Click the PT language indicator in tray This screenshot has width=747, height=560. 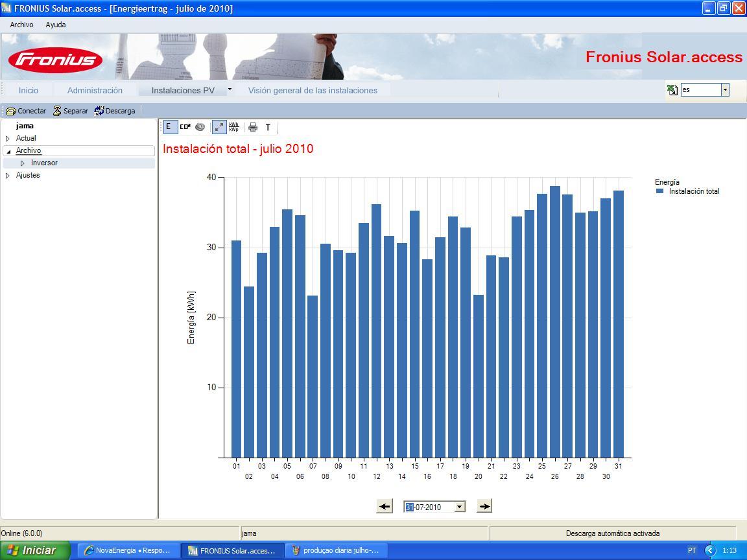click(x=693, y=550)
